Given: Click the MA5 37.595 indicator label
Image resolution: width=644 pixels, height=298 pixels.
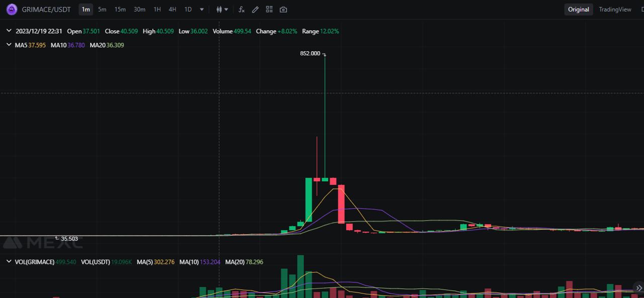Looking at the screenshot, I should click(x=30, y=45).
